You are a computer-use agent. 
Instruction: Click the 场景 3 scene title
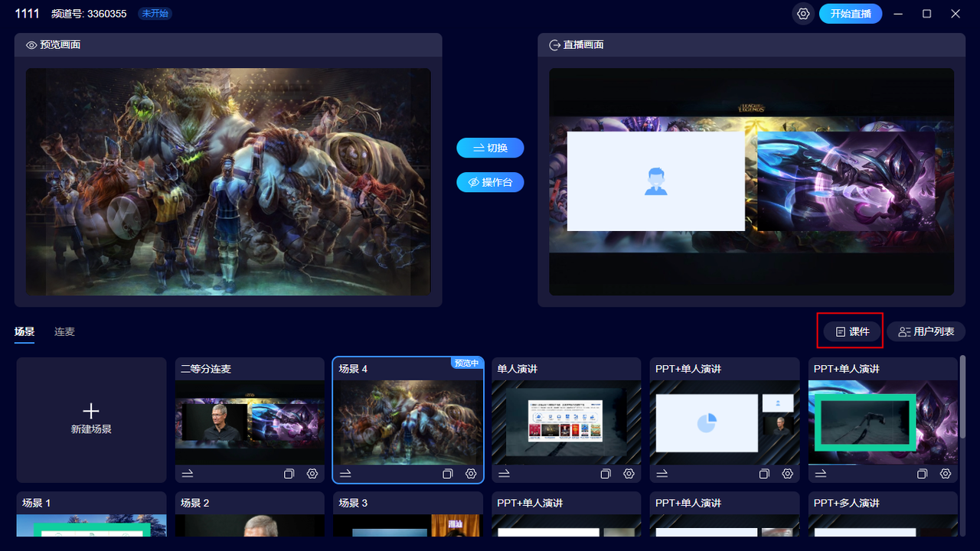coord(354,503)
